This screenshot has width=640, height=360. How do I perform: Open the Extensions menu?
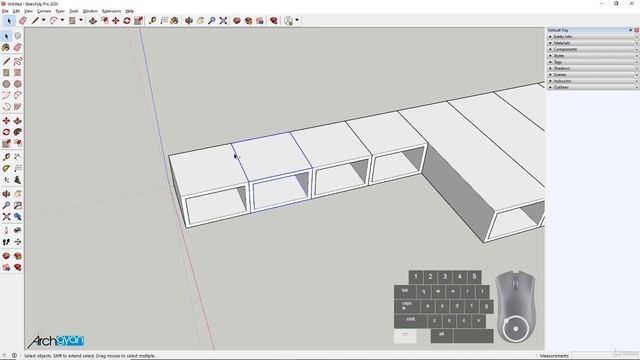(x=111, y=11)
